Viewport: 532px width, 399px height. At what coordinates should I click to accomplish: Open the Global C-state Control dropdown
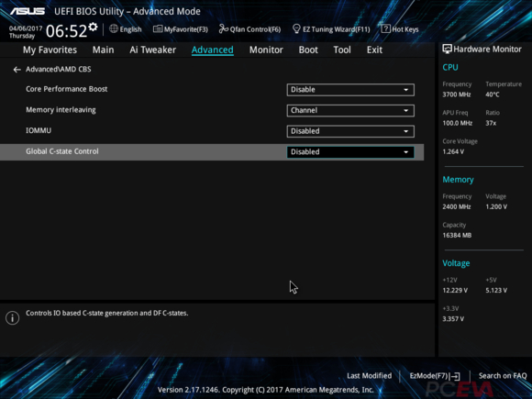tap(350, 151)
